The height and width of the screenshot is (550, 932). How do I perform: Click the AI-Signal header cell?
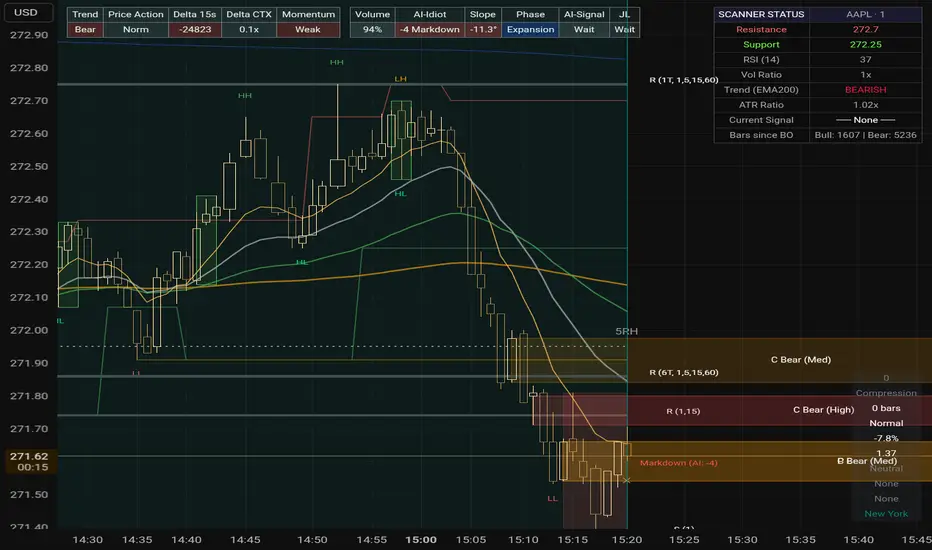point(584,14)
